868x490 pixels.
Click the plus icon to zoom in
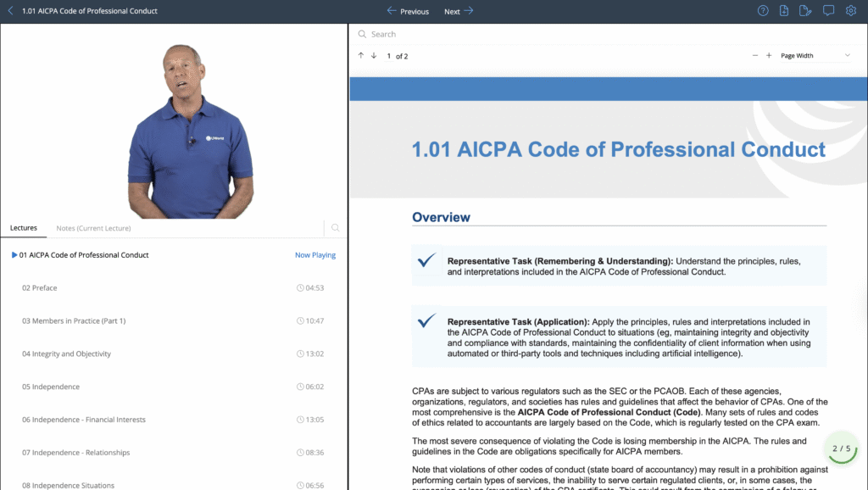(770, 55)
